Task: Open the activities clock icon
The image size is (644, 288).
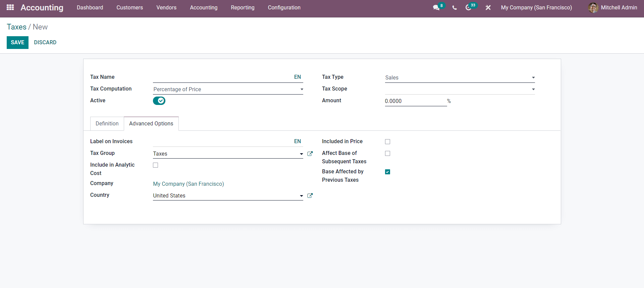Action: (469, 8)
